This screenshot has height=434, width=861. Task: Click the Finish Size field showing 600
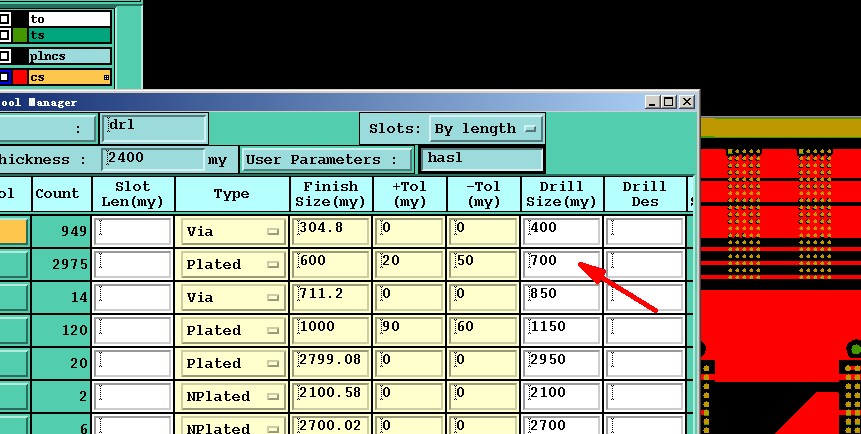(x=331, y=264)
